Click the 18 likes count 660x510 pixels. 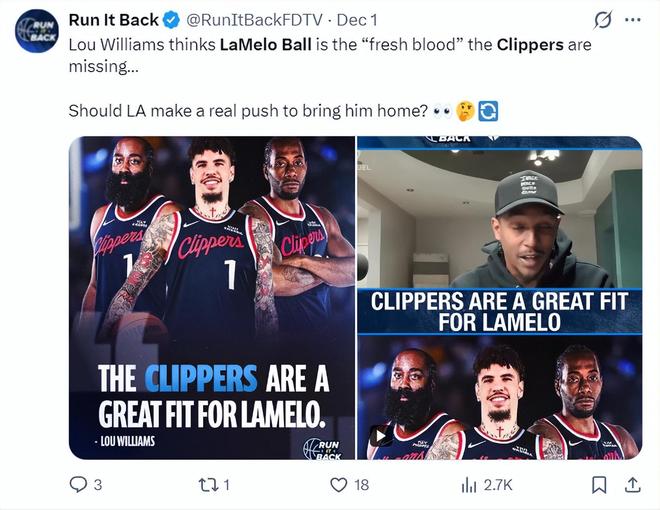pyautogui.click(x=362, y=485)
